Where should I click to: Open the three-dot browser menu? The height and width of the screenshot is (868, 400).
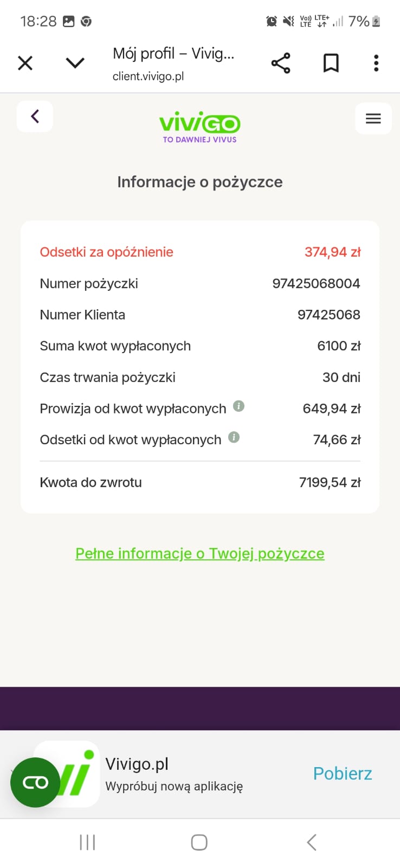[x=376, y=63]
